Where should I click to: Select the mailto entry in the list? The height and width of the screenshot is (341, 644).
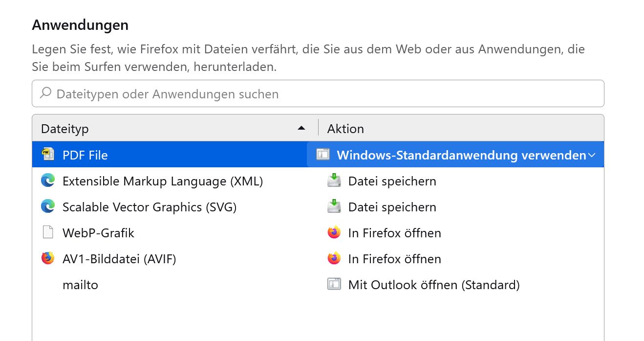tap(81, 285)
